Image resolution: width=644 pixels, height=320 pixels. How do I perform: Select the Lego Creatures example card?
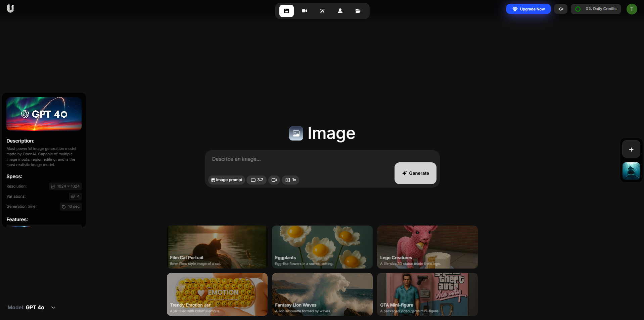click(427, 247)
